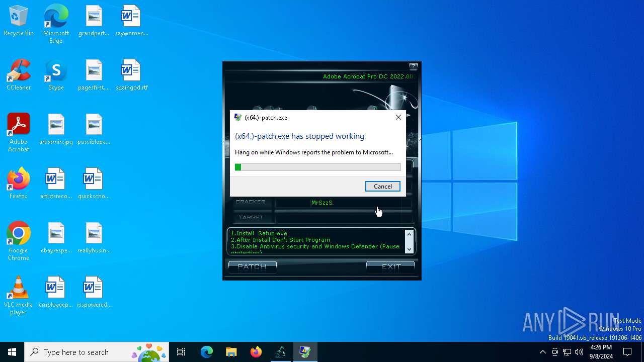Open the notification center

click(627, 352)
